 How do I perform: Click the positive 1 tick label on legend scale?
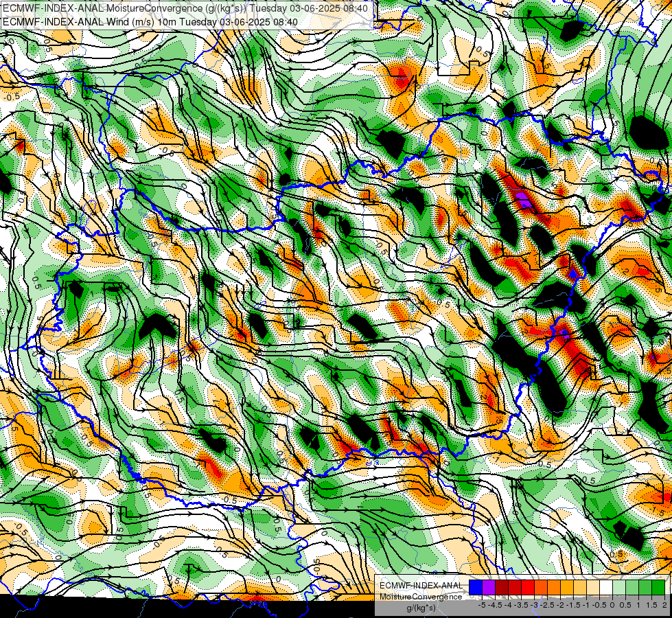tap(638, 605)
